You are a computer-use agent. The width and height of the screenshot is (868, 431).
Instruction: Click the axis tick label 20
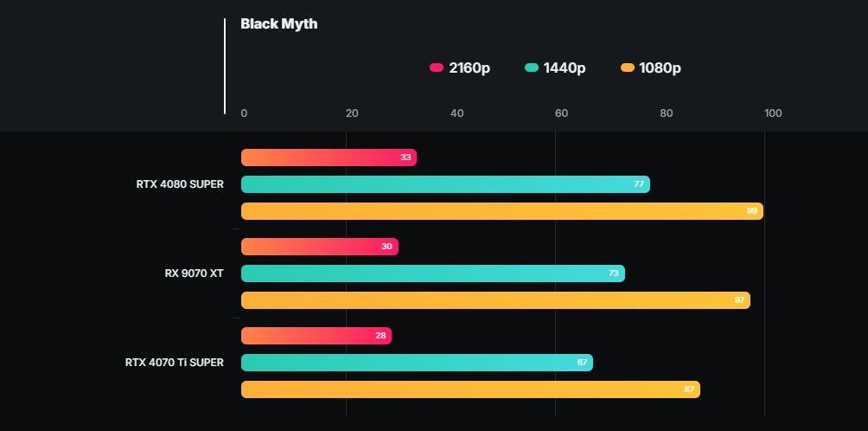(x=352, y=113)
